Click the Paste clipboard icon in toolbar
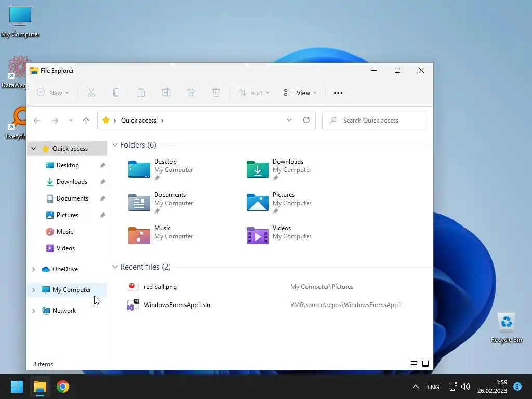This screenshot has height=399, width=532. coord(141,92)
